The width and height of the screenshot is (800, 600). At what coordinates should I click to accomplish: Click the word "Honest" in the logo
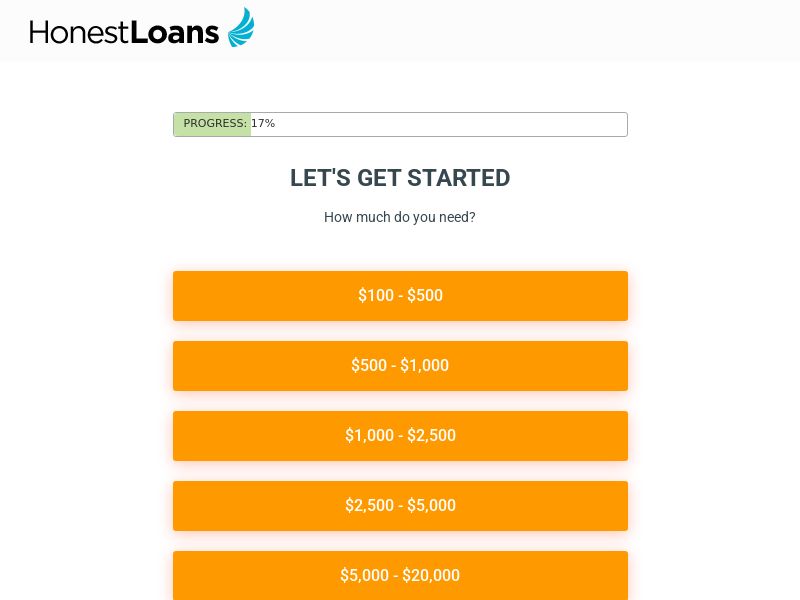(80, 32)
